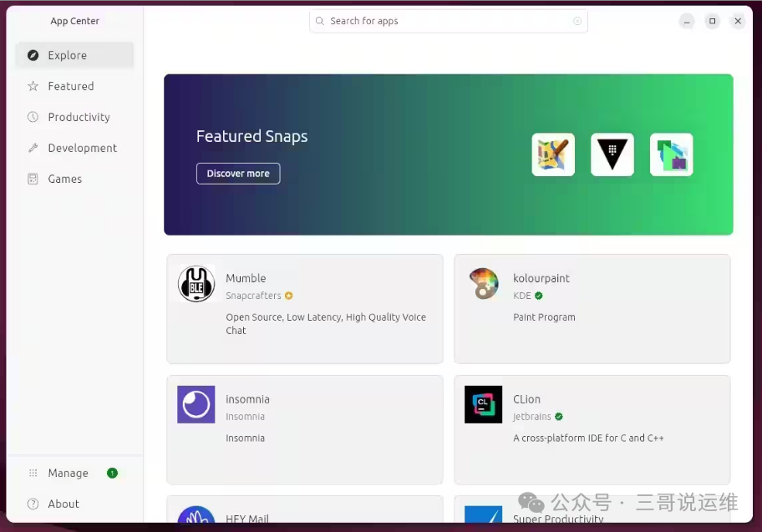The image size is (762, 532).
Task: Close the App Center window
Action: (738, 21)
